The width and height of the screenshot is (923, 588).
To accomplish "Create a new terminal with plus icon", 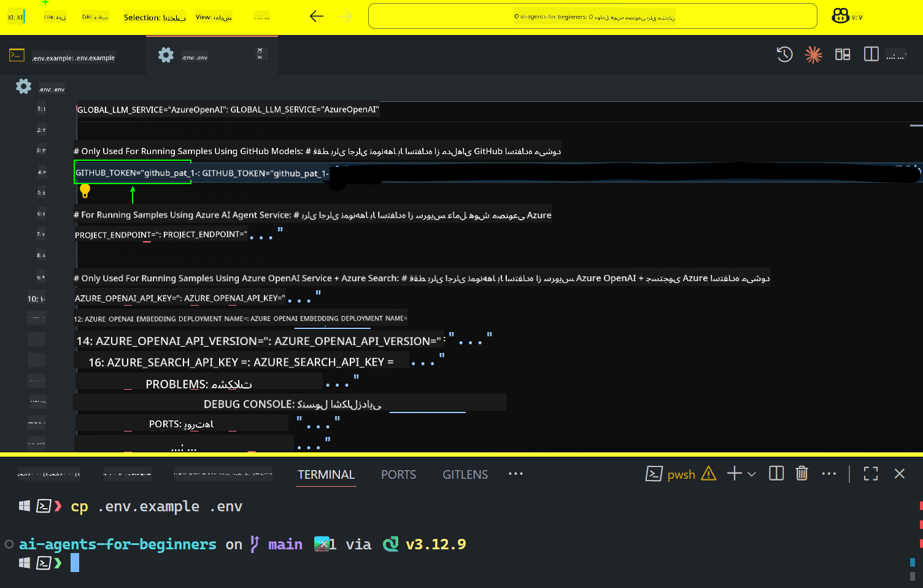I will (734, 473).
